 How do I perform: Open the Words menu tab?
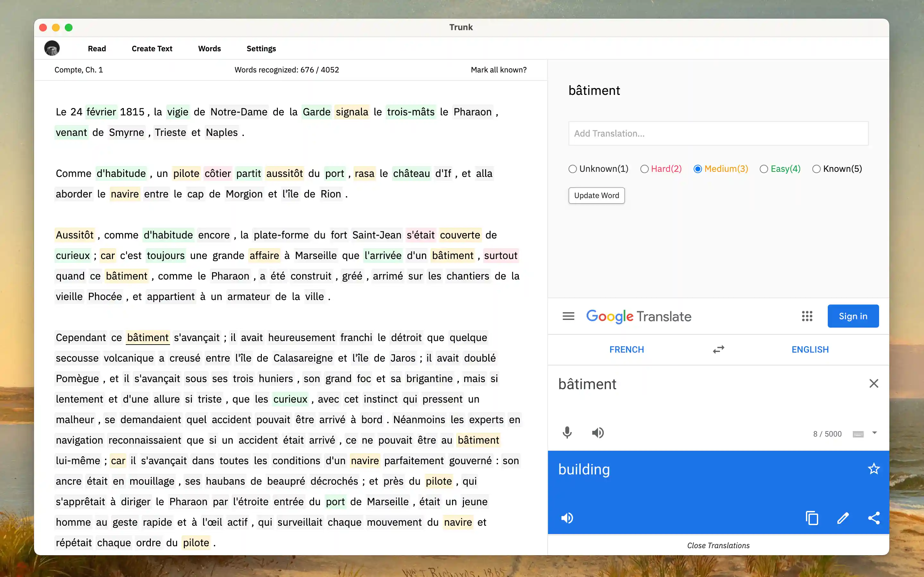tap(209, 48)
